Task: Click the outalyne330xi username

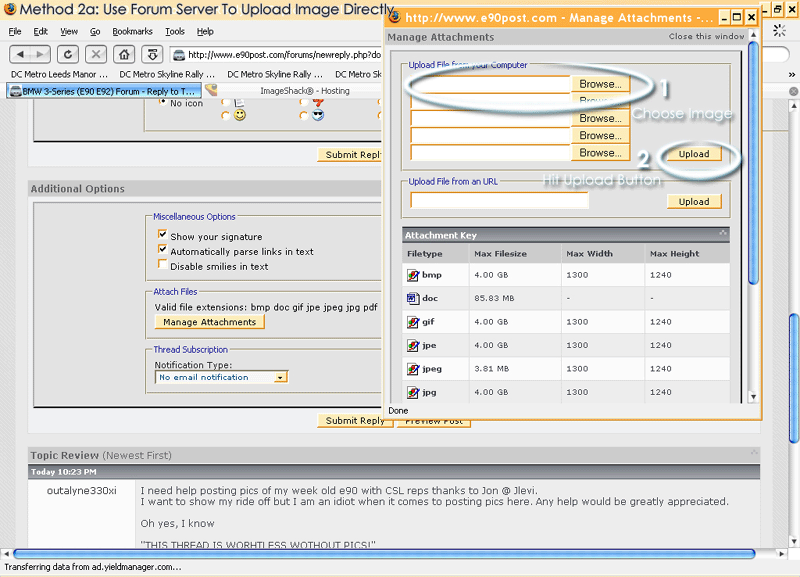Action: click(x=82, y=491)
